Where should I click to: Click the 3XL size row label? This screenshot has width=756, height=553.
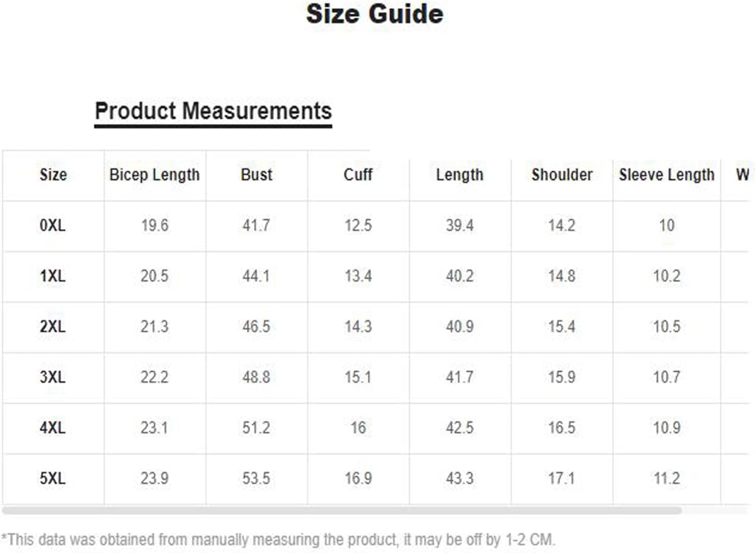[53, 377]
